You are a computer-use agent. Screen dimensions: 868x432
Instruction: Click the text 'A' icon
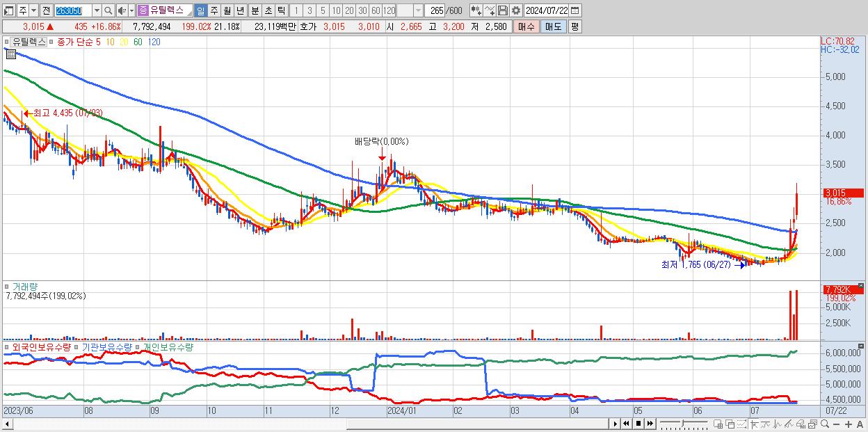pyautogui.click(x=860, y=424)
